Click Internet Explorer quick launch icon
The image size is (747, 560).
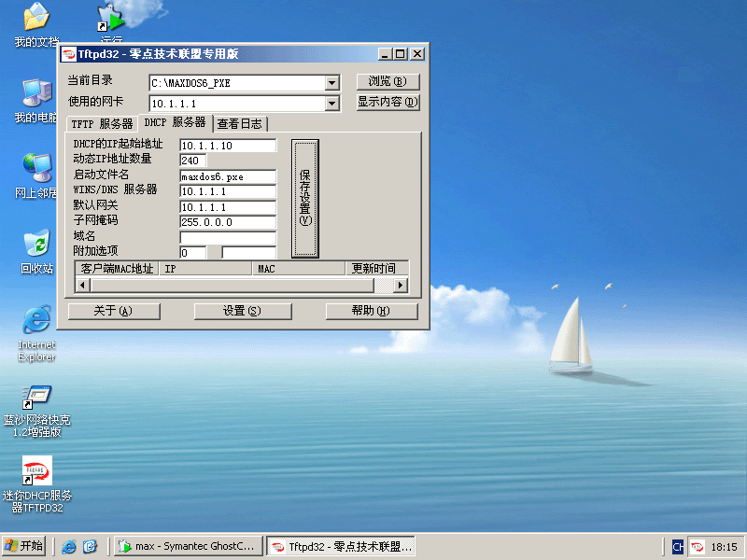click(70, 547)
